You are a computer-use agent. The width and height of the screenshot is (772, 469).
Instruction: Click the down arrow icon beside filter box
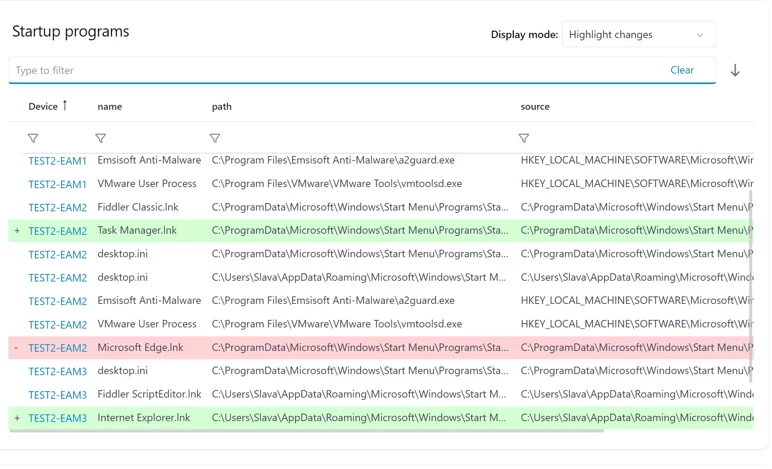click(x=735, y=71)
